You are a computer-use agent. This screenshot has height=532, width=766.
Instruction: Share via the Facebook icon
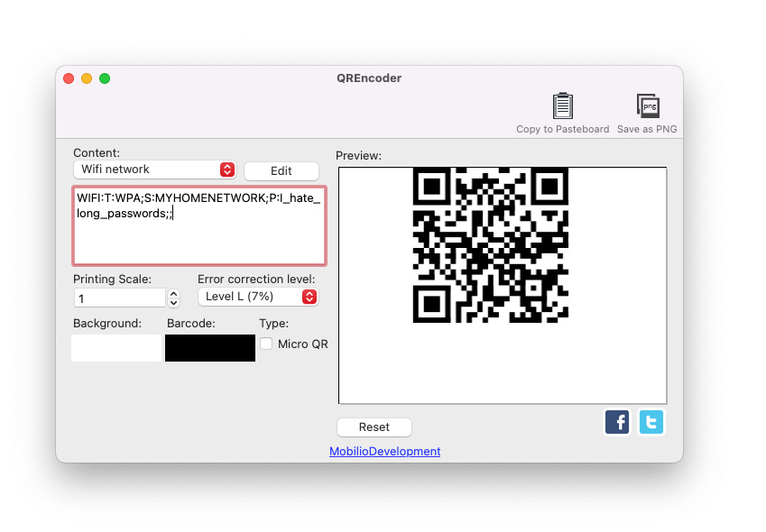tap(617, 422)
